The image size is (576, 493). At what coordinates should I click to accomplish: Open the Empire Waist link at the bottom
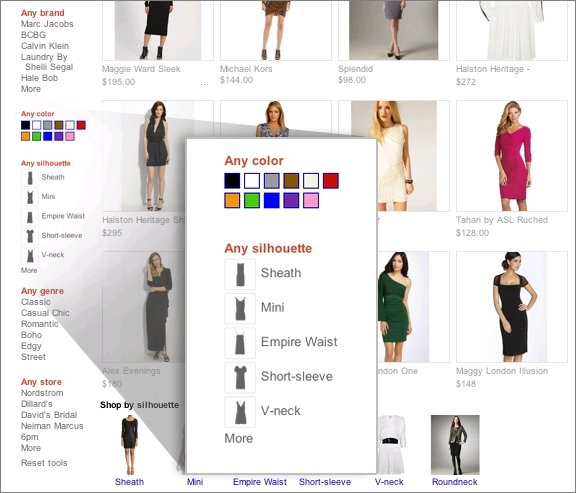(260, 482)
